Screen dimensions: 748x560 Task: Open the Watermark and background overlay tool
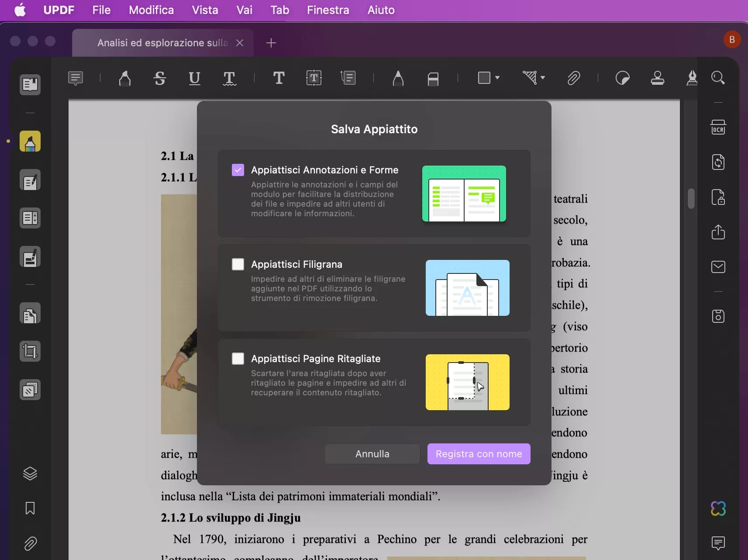pos(30,390)
